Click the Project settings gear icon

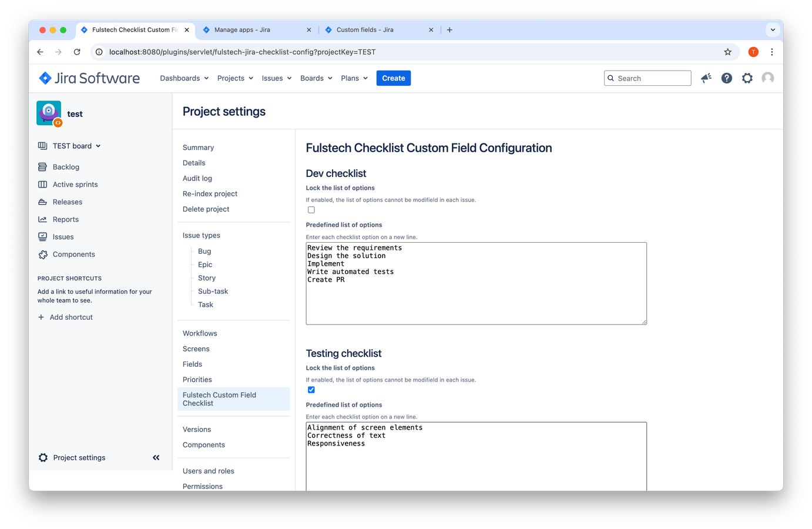pos(43,458)
